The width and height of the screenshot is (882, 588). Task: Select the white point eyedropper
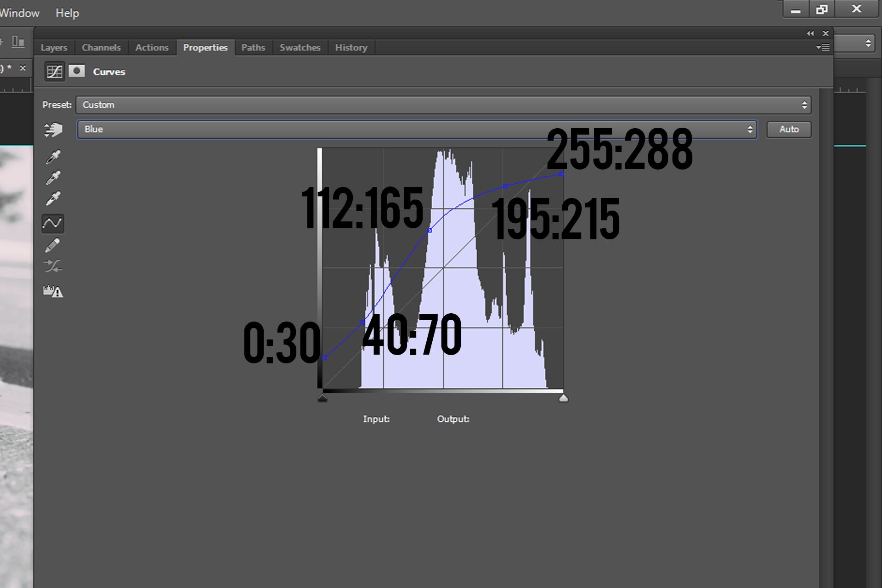click(x=53, y=198)
